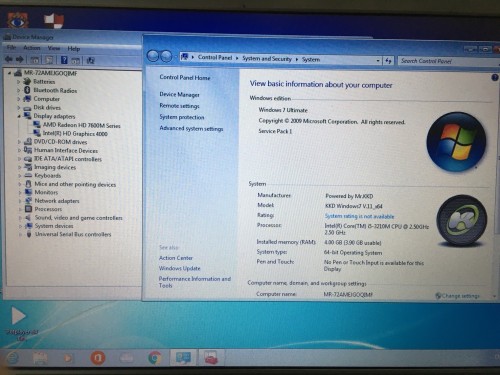Open the Chrome browser from taskbar

[154, 358]
